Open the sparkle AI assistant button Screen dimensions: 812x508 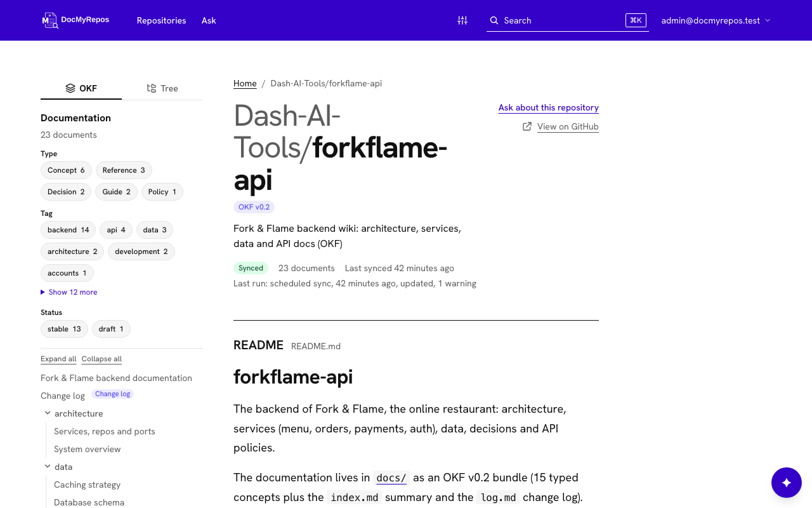[787, 483]
